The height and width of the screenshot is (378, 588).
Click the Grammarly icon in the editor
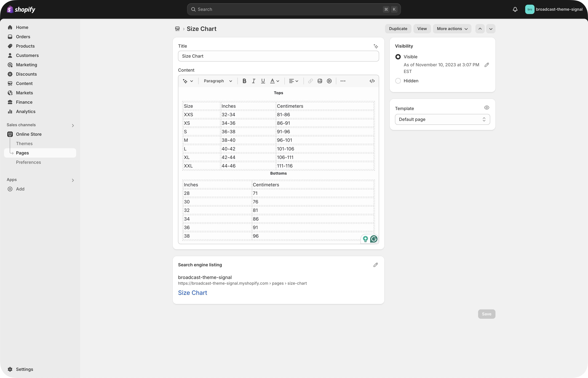tap(374, 239)
